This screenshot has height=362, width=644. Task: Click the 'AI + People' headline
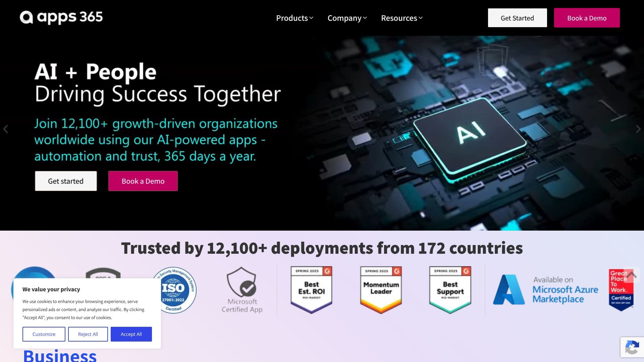pyautogui.click(x=96, y=72)
